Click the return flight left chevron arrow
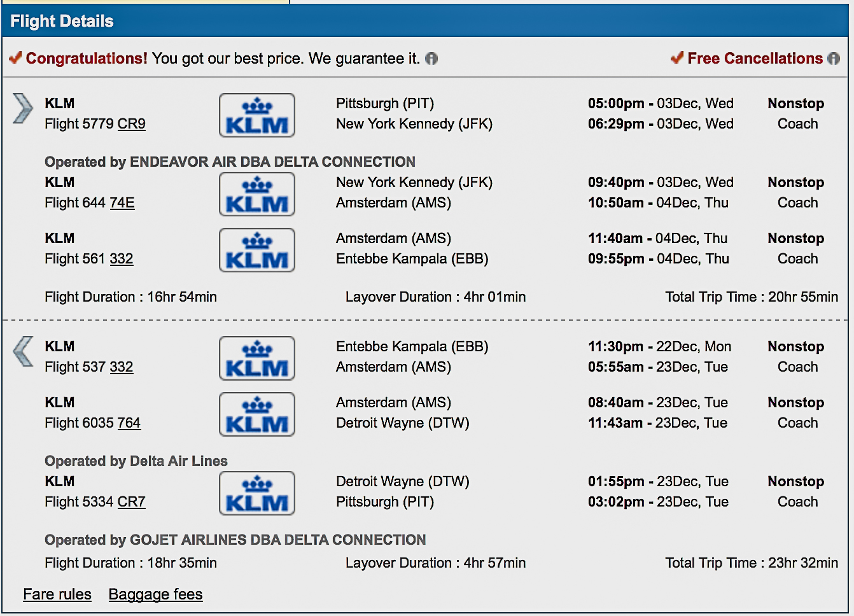The height and width of the screenshot is (616, 854). coord(23,351)
